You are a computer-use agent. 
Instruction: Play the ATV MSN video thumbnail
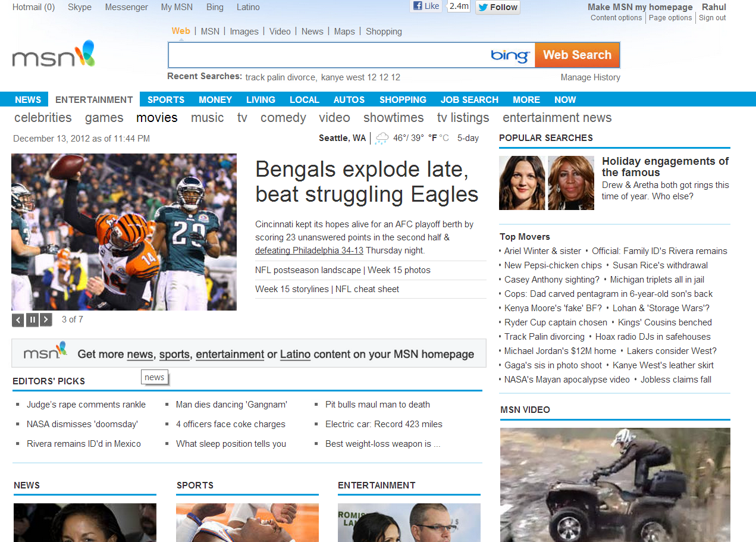point(615,484)
